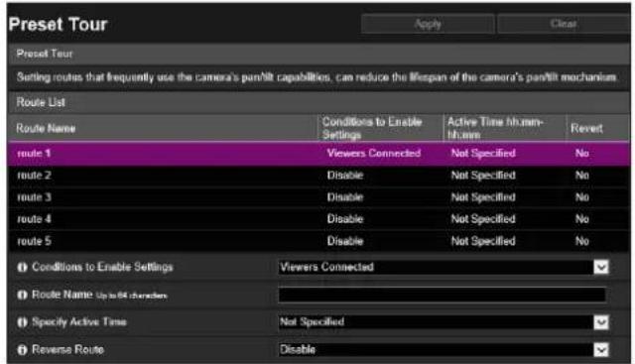
Task: Open the Reverse Route dropdown
Action: click(444, 350)
